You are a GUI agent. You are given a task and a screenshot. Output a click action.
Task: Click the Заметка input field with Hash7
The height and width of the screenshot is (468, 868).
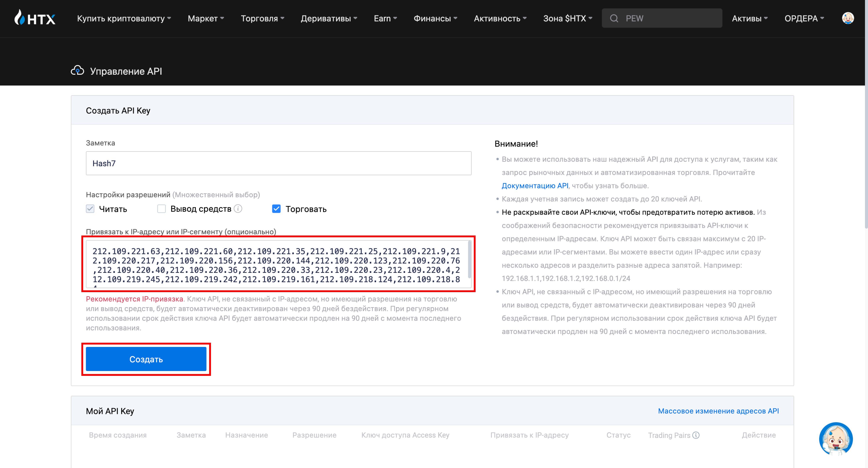[x=278, y=163]
